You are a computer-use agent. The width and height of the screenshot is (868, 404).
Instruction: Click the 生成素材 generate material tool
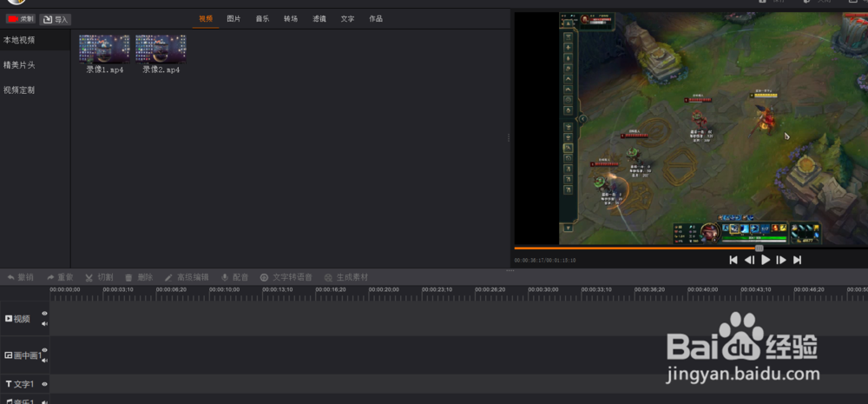(x=346, y=277)
